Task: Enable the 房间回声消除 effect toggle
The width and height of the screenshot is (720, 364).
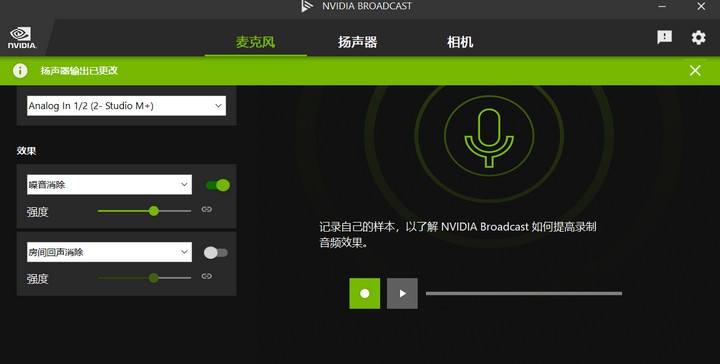Action: coord(216,252)
